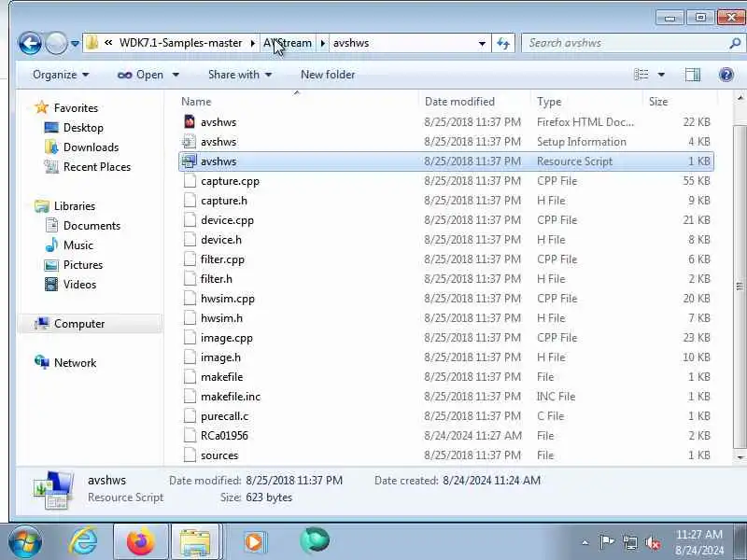Select hwsim.h file
This screenshot has width=747, height=560.
coord(446,318)
